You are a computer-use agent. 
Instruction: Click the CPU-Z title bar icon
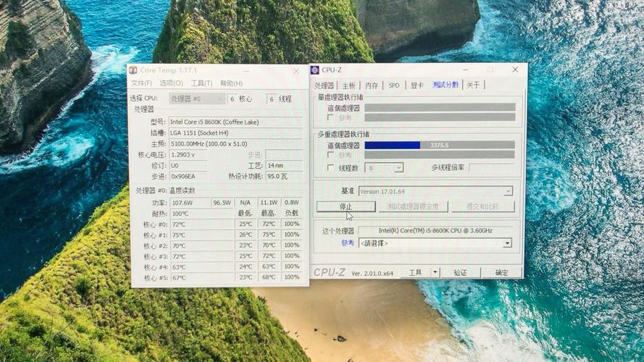tap(315, 70)
